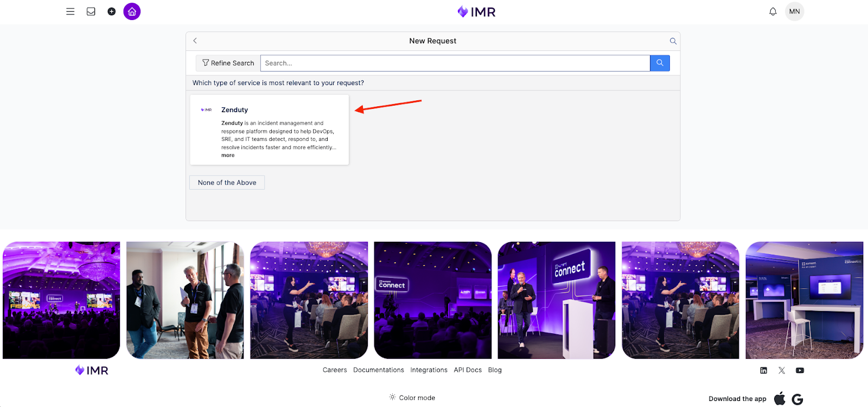The height and width of the screenshot is (407, 868).
Task: Click the magnifier icon in New Request header
Action: (673, 41)
